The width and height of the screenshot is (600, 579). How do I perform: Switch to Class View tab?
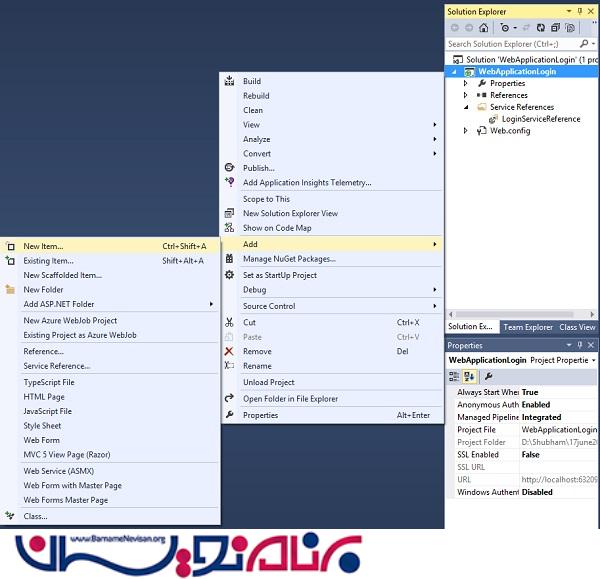(577, 327)
